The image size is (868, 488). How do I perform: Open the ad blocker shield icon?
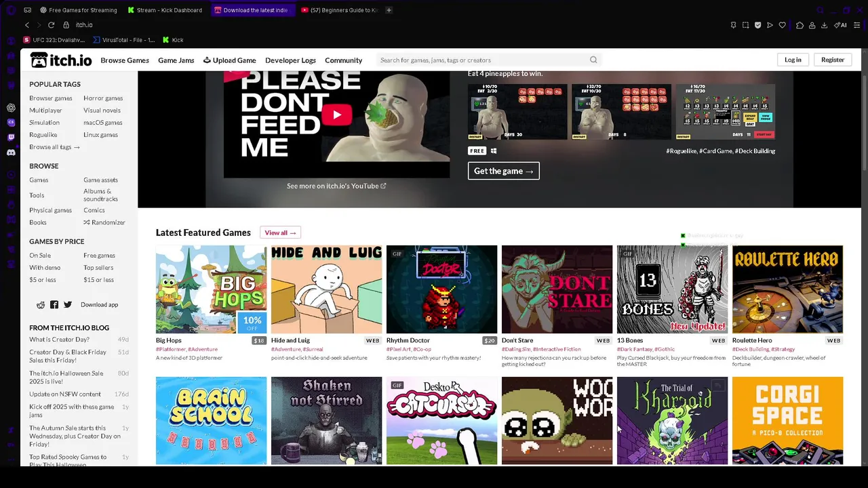click(x=758, y=25)
